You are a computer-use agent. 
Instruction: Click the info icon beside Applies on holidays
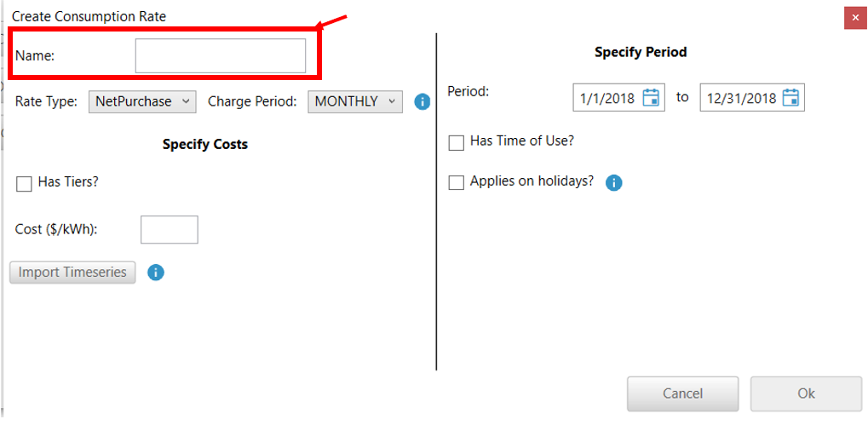[x=613, y=182]
